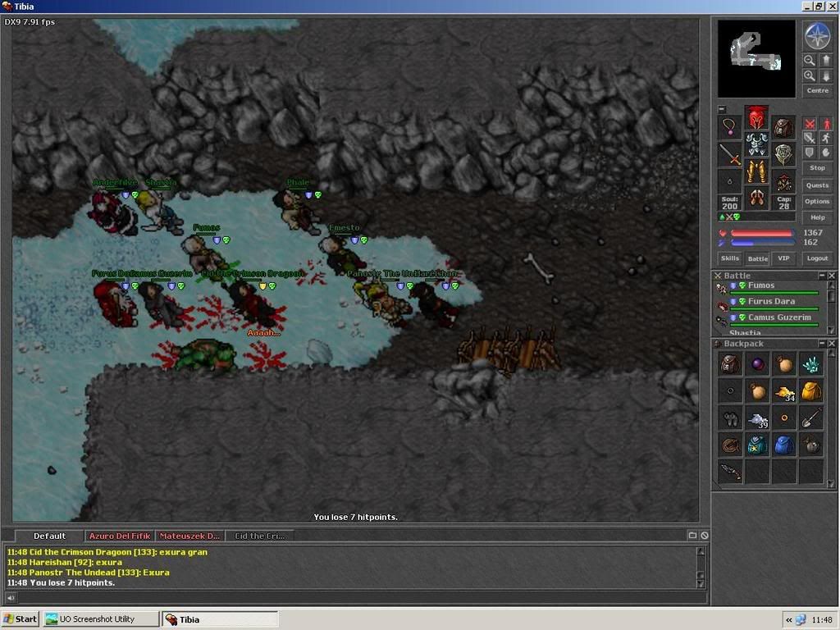
Task: Select the equipped shield slot
Action: [x=783, y=154]
